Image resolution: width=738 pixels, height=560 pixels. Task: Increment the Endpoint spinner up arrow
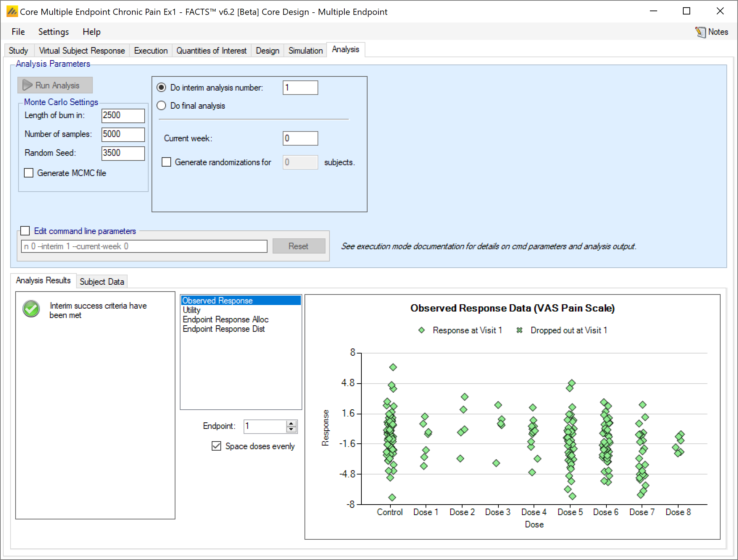291,423
